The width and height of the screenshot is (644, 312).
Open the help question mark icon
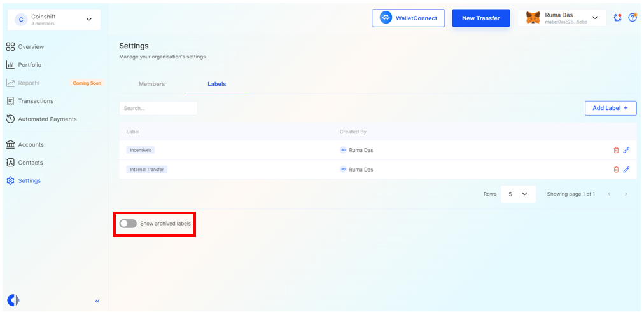pyautogui.click(x=632, y=18)
